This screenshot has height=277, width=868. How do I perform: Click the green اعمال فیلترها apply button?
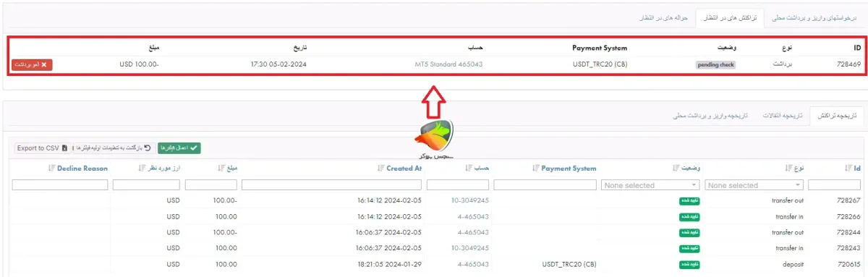pos(179,148)
